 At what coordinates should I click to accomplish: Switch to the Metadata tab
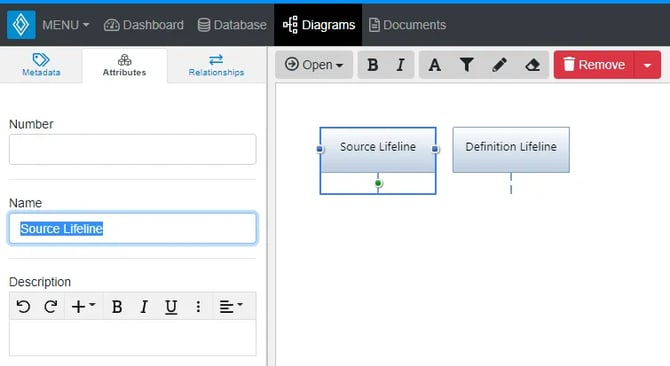pos(41,65)
